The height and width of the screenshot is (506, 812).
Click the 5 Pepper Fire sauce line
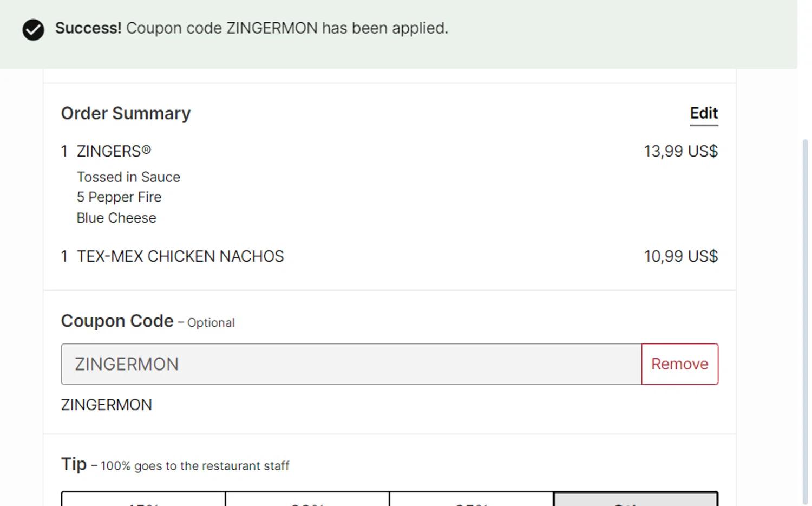click(x=119, y=197)
